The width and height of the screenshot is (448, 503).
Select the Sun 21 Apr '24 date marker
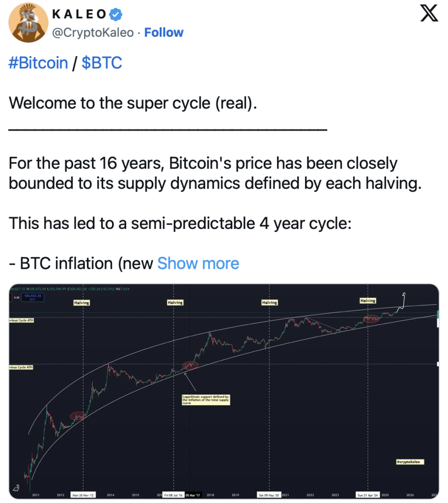[x=368, y=495]
